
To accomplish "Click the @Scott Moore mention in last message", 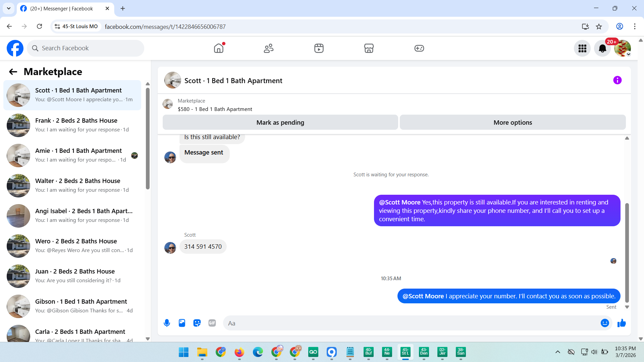I will point(423,296).
